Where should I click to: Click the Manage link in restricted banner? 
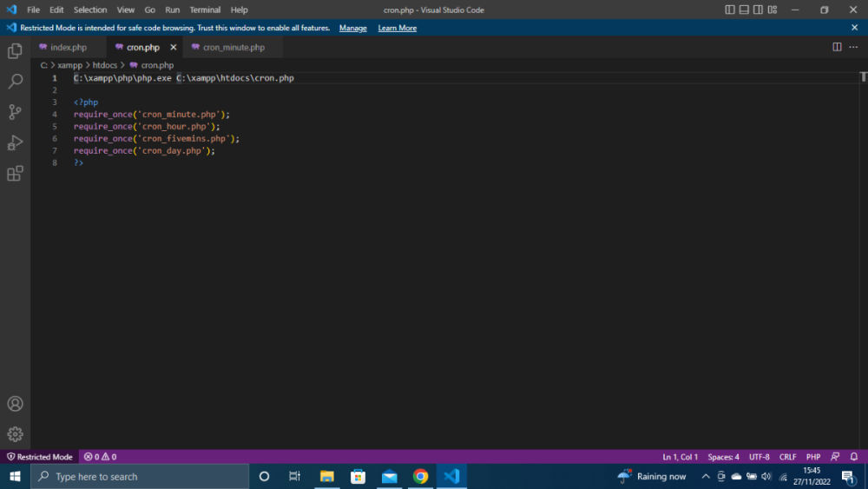pyautogui.click(x=352, y=28)
